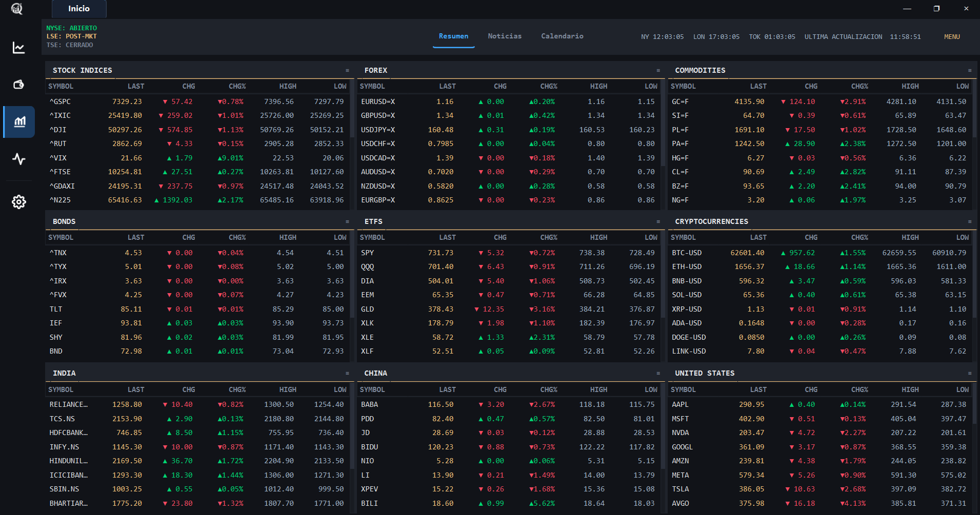This screenshot has height=515, width=980.
Task: Switch to the Noticias tab
Action: click(505, 36)
